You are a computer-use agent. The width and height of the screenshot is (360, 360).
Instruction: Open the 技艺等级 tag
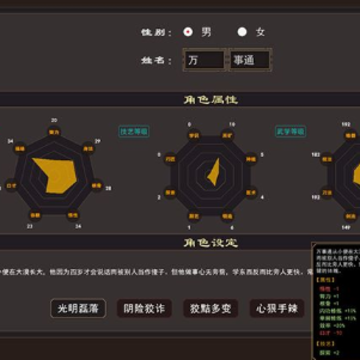(x=134, y=132)
